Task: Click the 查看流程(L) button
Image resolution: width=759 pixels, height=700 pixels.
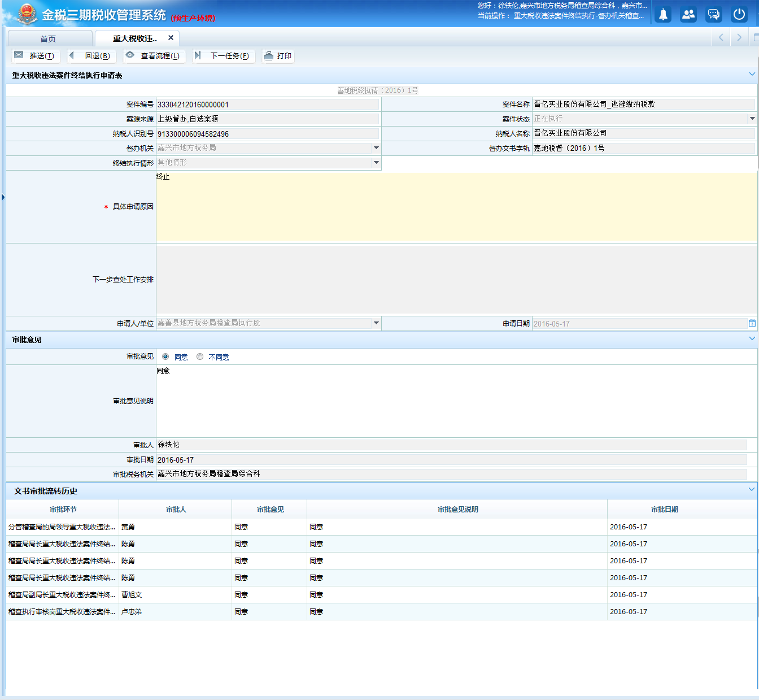Action: coord(154,56)
